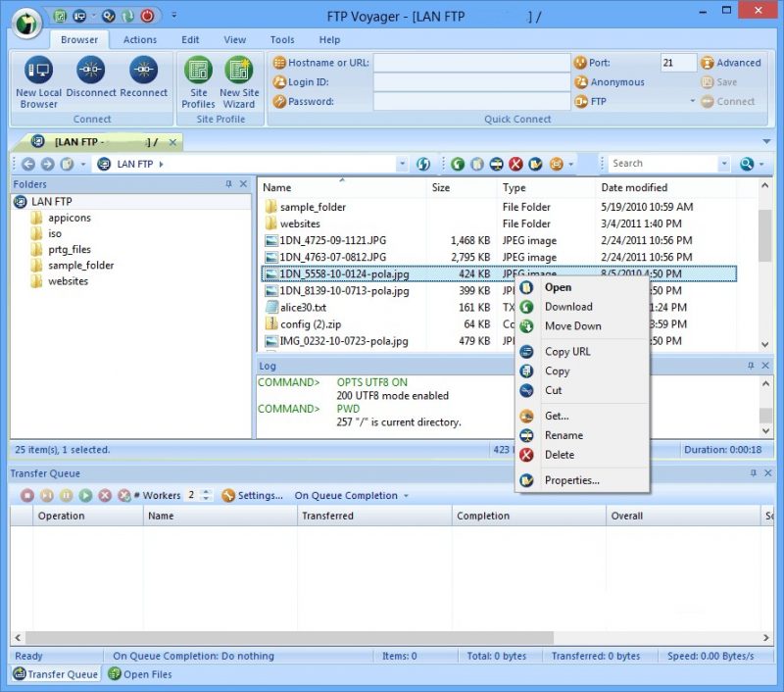The width and height of the screenshot is (784, 692).
Task: Click the red stop icon in Transfer Queue
Action: (x=27, y=496)
